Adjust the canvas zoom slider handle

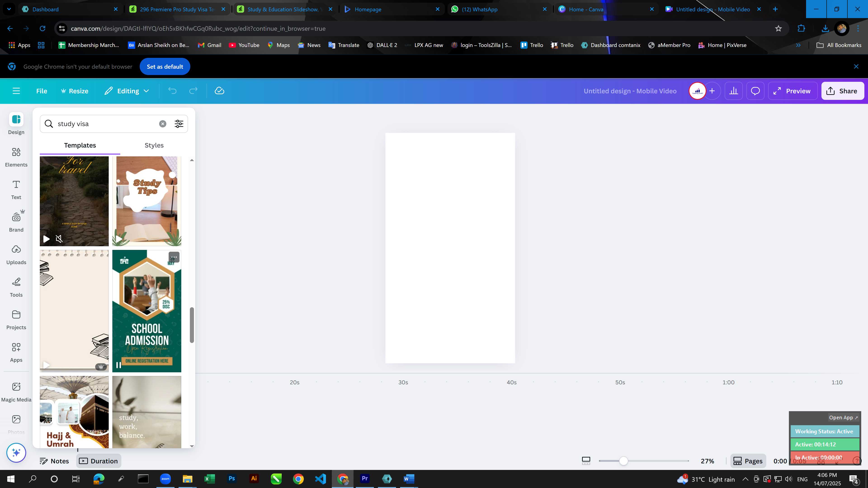coord(623,461)
